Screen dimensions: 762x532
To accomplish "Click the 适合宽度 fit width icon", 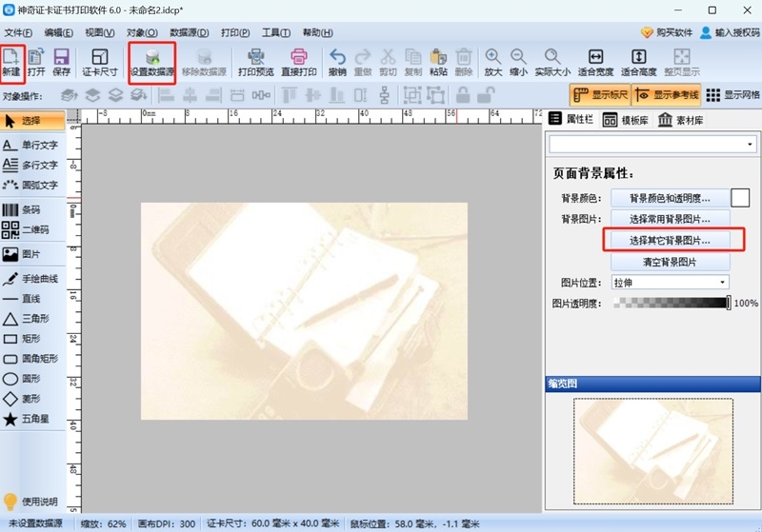I will [x=595, y=62].
